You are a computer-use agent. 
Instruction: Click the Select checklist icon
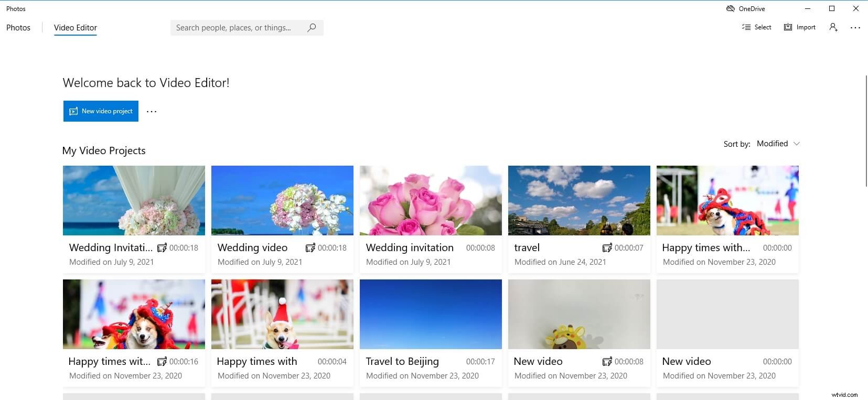click(746, 27)
